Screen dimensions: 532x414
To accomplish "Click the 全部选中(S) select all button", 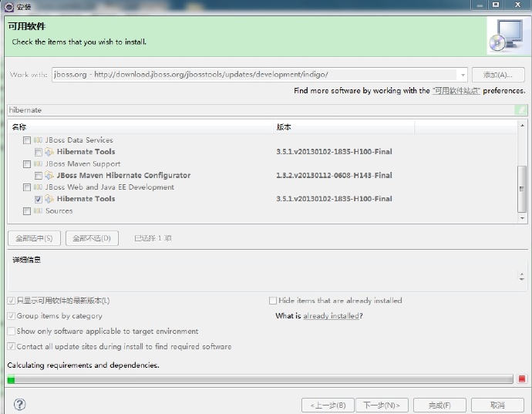I will point(34,238).
